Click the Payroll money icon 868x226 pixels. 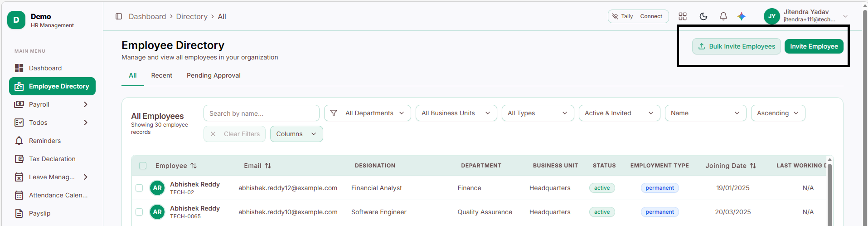tap(19, 104)
